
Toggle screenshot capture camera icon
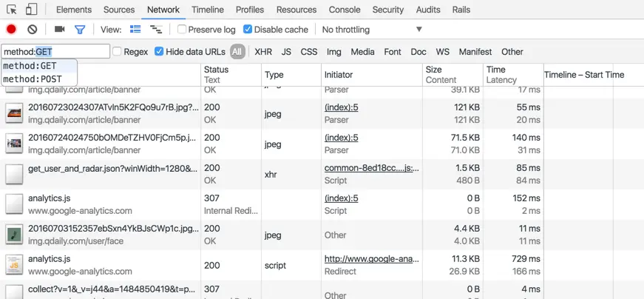(60, 29)
